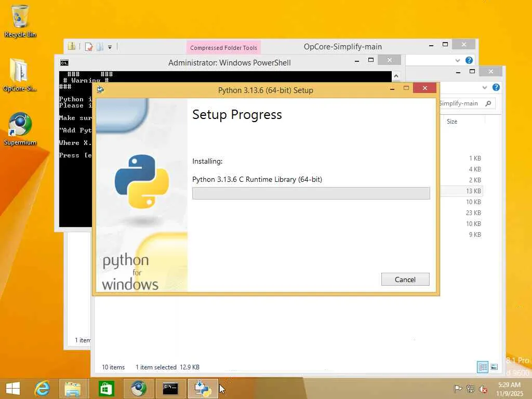This screenshot has height=399, width=532.
Task: Select the 9 KB file row
Action: tap(461, 234)
